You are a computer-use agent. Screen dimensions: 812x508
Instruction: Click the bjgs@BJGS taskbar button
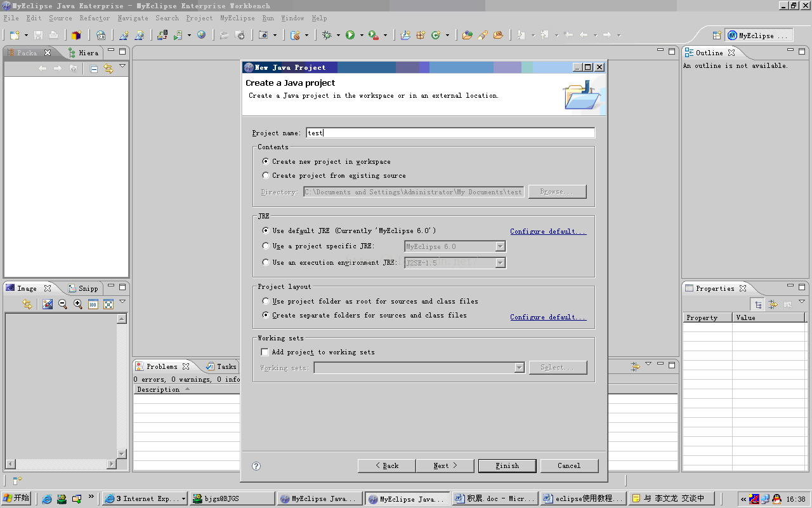[x=232, y=498]
